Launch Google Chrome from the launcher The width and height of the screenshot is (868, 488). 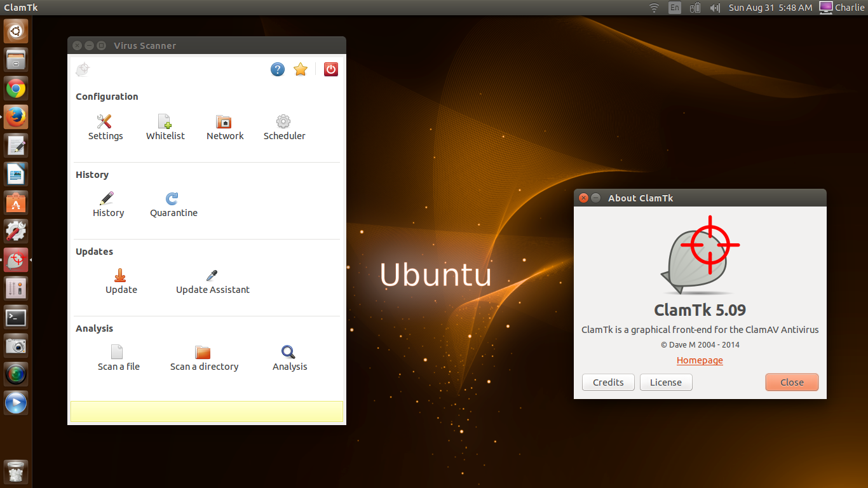[x=16, y=88]
